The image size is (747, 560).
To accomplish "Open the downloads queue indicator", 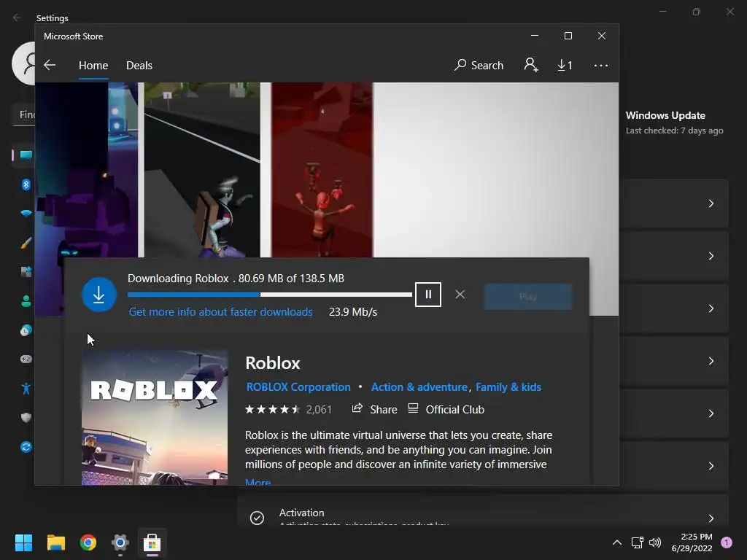I will (565, 65).
